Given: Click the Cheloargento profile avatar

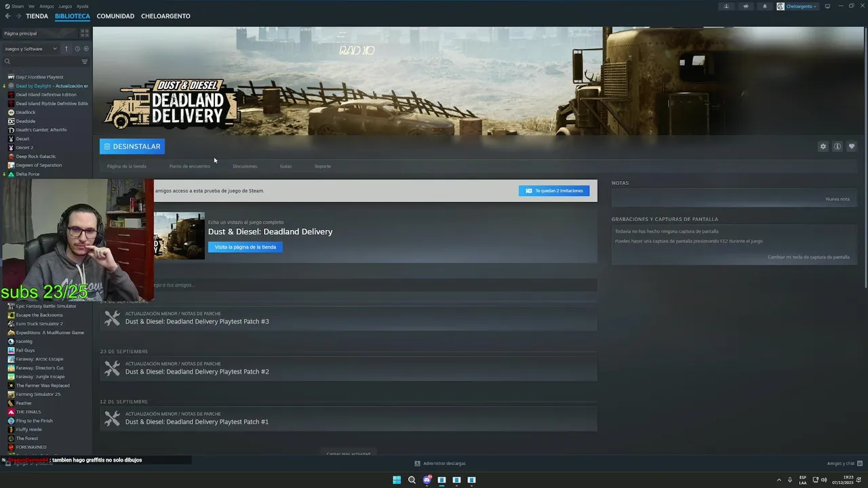Looking at the screenshot, I should pos(781,6).
